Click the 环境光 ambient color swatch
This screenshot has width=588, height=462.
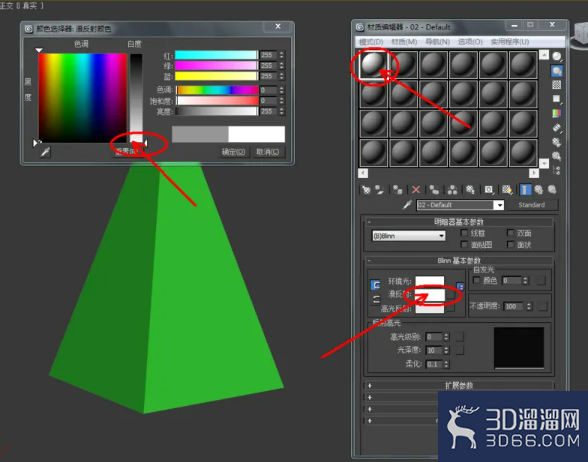(430, 281)
